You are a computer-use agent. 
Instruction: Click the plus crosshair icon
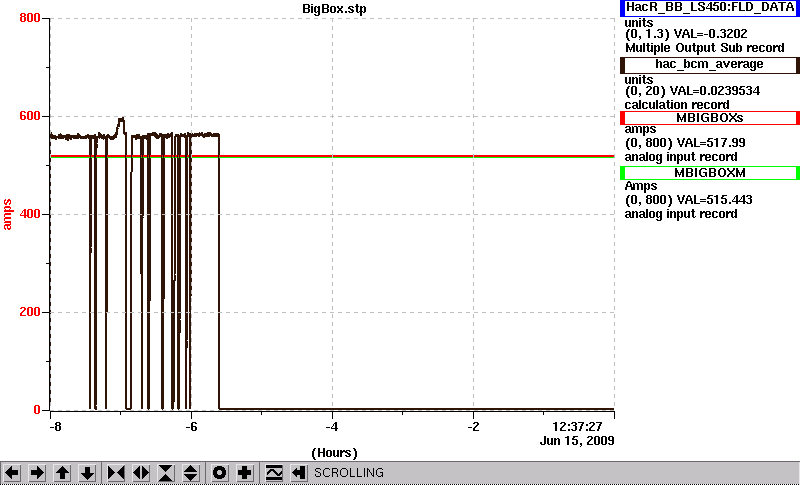click(245, 473)
